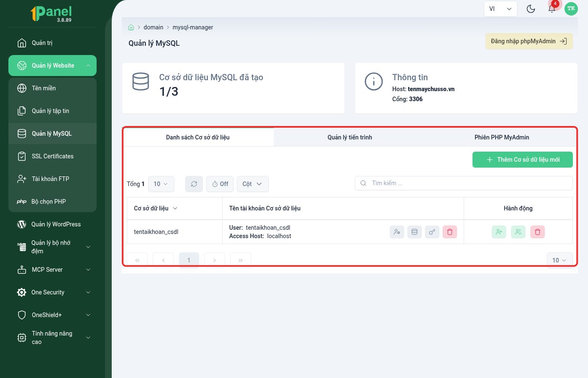Expand the MCP Server menu
Screen dimensions: 588x378
click(52, 270)
